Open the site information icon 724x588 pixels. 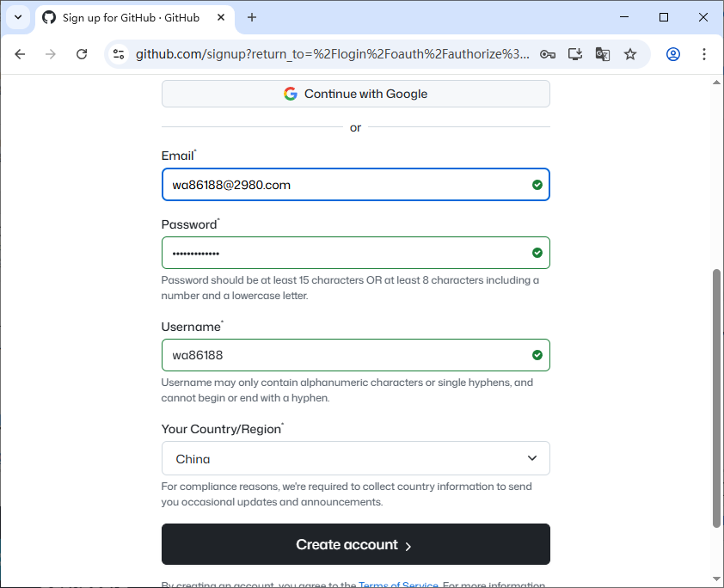pos(120,54)
